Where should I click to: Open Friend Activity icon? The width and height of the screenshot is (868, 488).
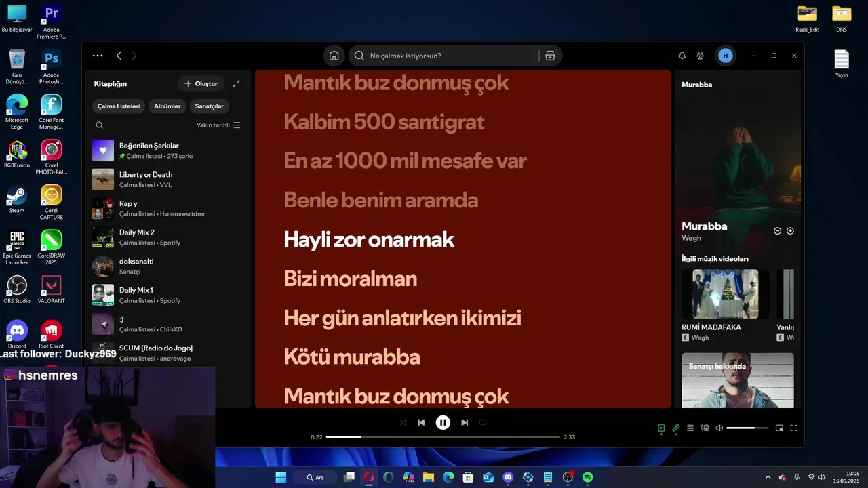[x=701, y=56]
